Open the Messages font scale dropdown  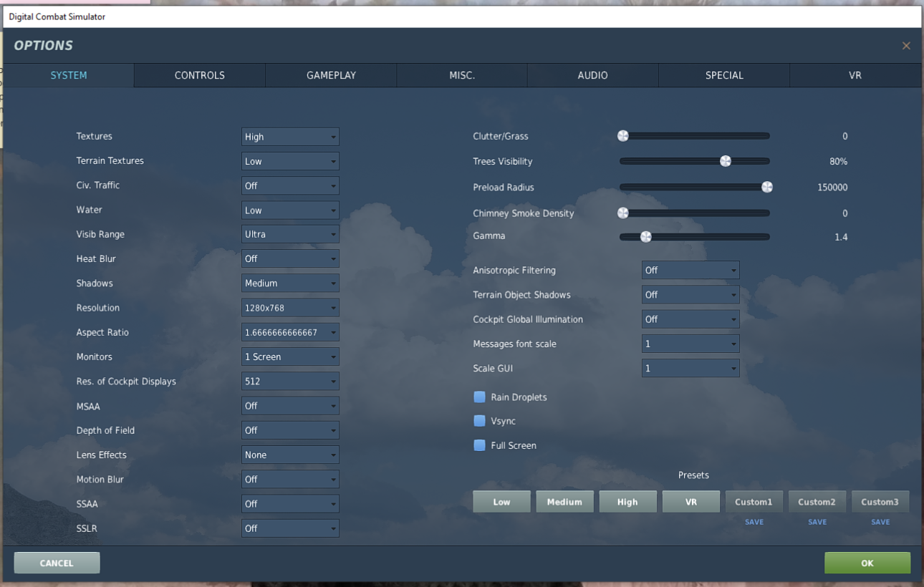(690, 344)
